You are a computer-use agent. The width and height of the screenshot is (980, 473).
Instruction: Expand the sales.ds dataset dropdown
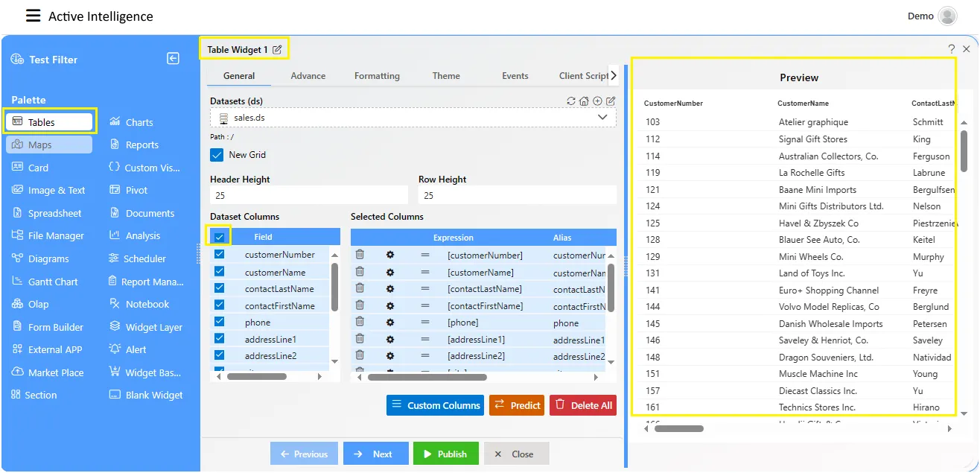point(602,118)
